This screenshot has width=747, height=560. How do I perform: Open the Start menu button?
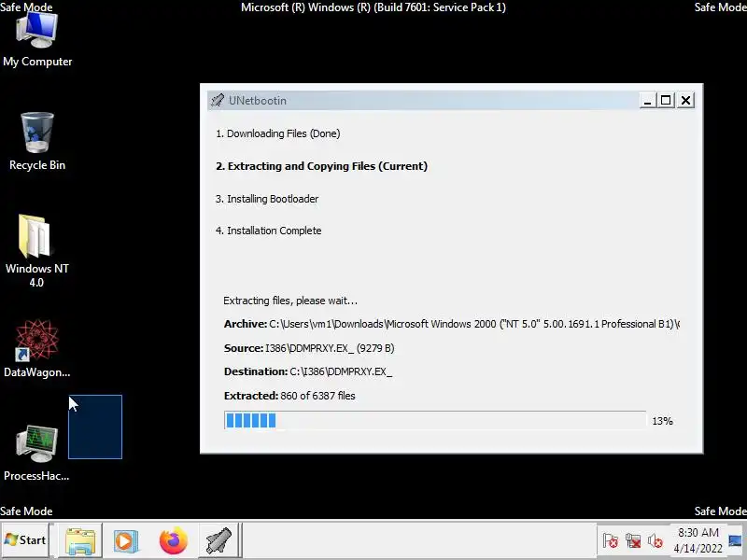click(25, 540)
